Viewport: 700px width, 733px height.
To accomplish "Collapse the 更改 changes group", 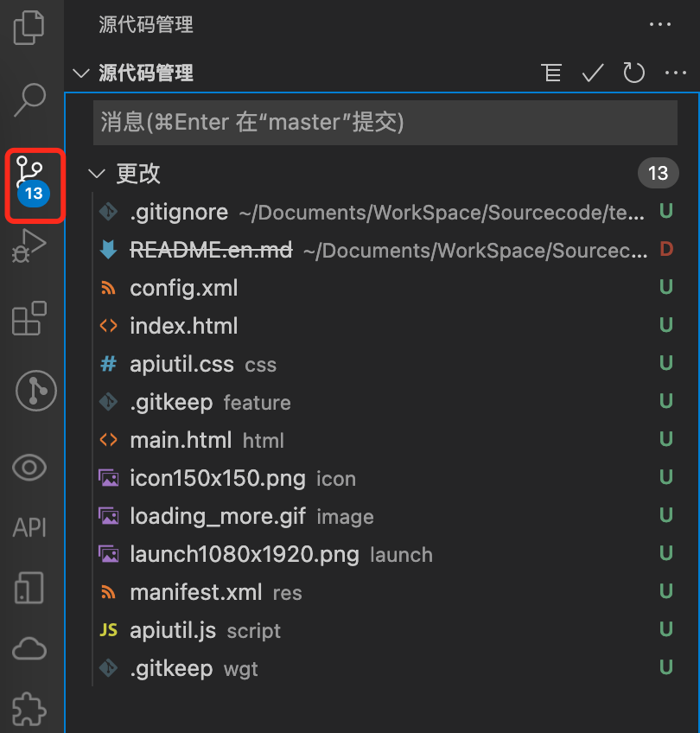I will [97, 174].
